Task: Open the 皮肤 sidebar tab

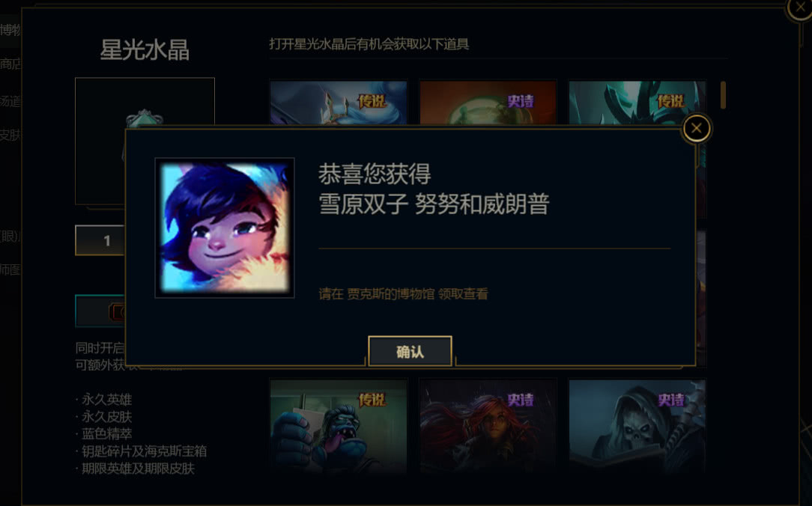Action: (10, 135)
